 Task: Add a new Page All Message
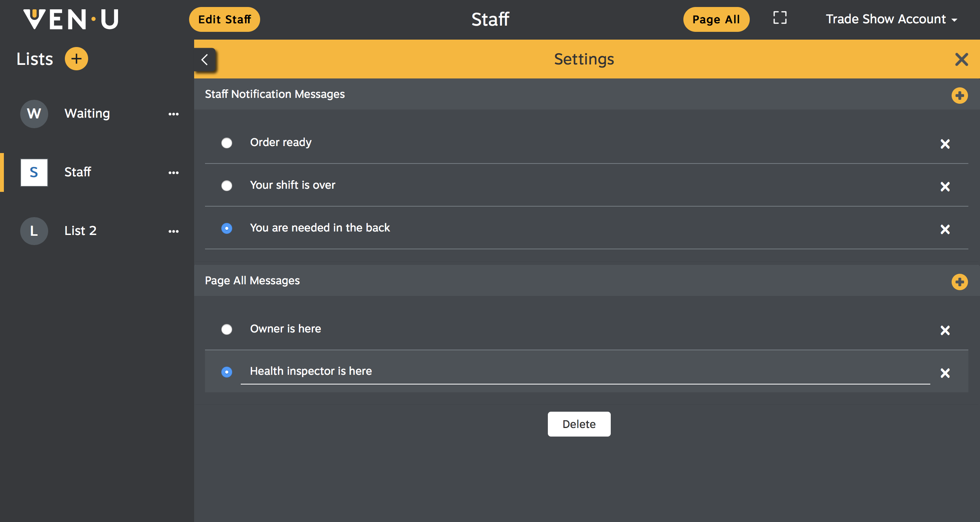959,282
